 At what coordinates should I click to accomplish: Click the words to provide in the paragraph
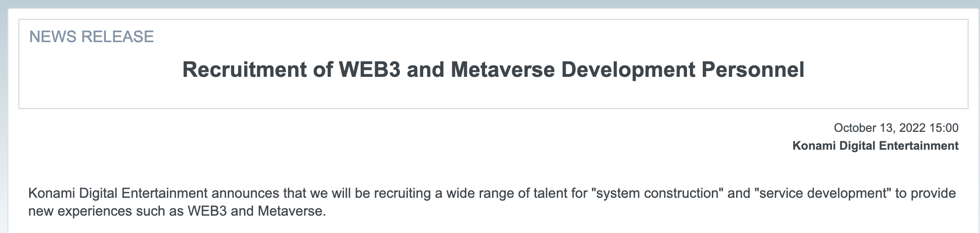tap(926, 193)
